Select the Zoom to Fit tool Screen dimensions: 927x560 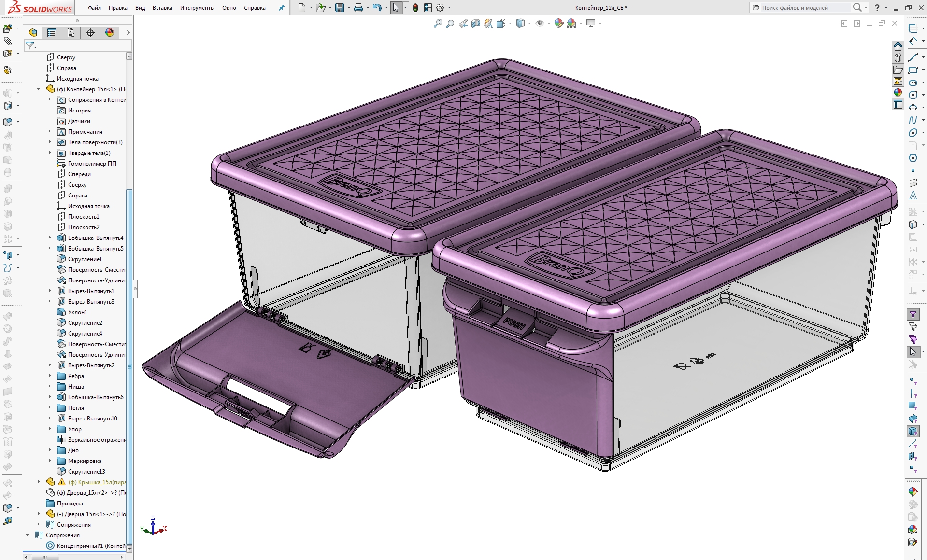pos(438,23)
